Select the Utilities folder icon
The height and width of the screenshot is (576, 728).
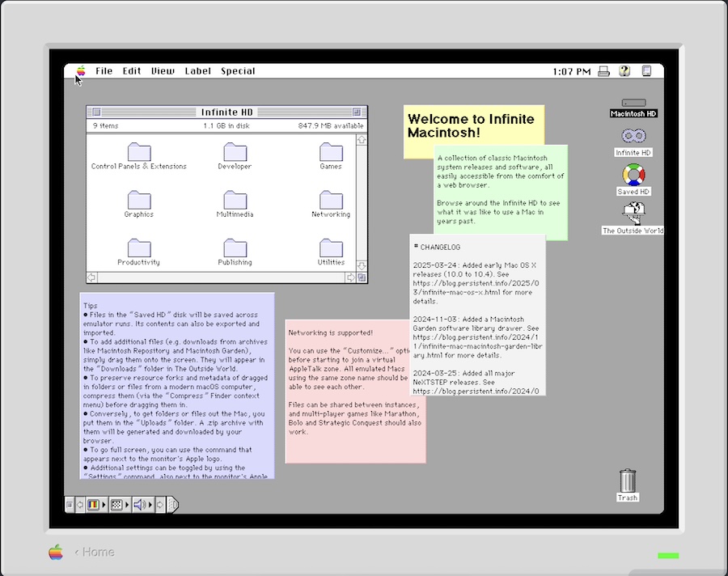tap(331, 248)
